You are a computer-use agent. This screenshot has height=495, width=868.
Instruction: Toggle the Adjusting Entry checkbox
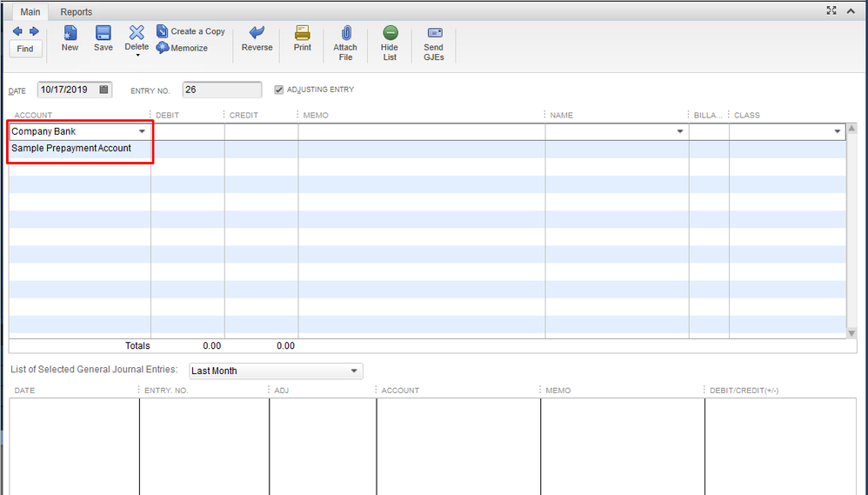tap(279, 90)
